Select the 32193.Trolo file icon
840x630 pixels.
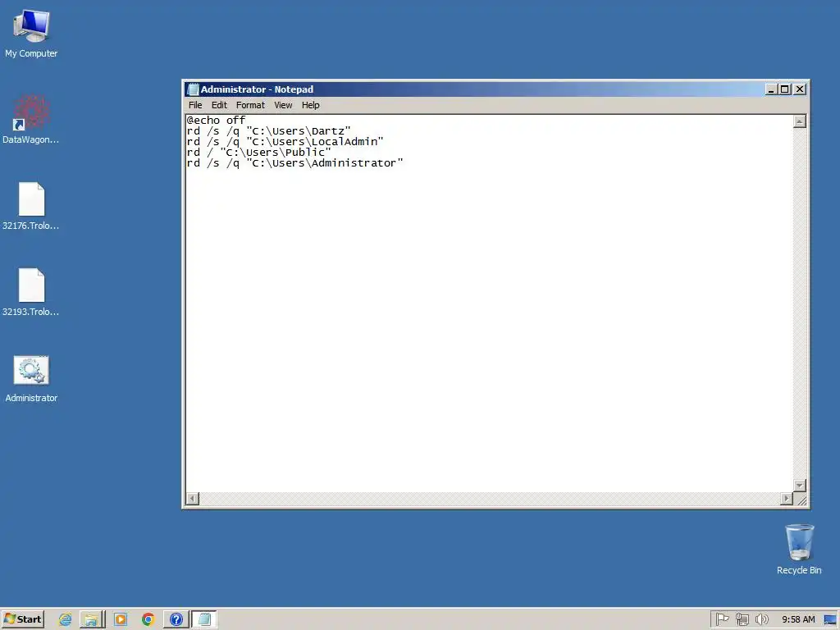click(31, 292)
